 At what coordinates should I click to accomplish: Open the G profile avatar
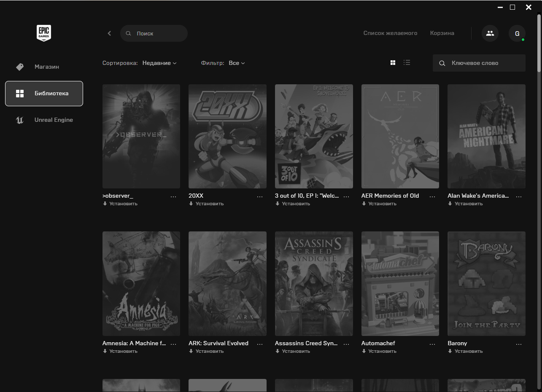click(x=517, y=33)
